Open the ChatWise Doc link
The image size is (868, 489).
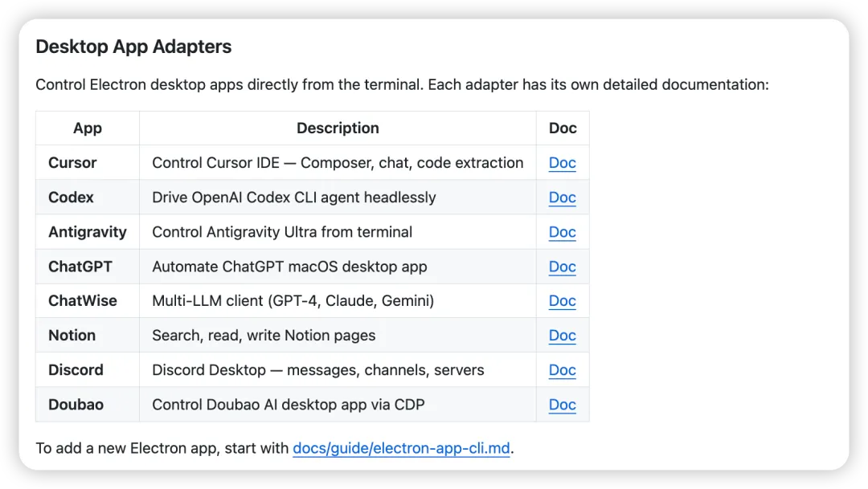pos(562,301)
